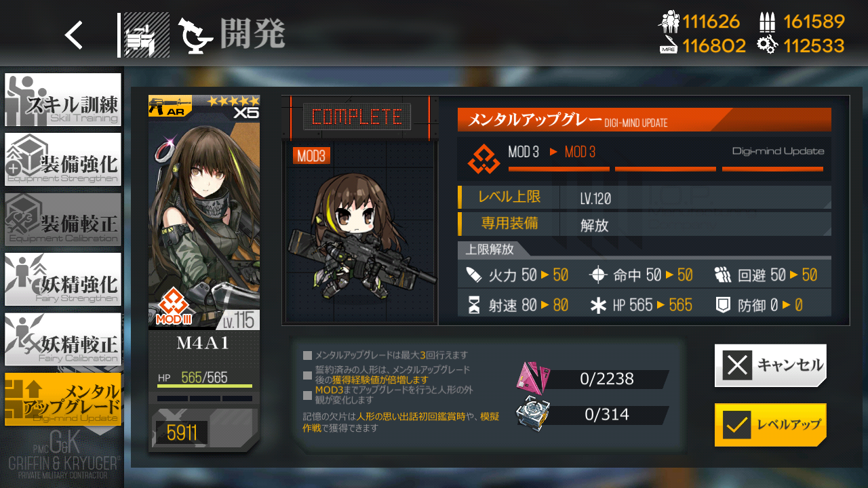Select the 装備較正 Equipment Calibration tab
This screenshot has width=868, height=488.
tap(63, 219)
